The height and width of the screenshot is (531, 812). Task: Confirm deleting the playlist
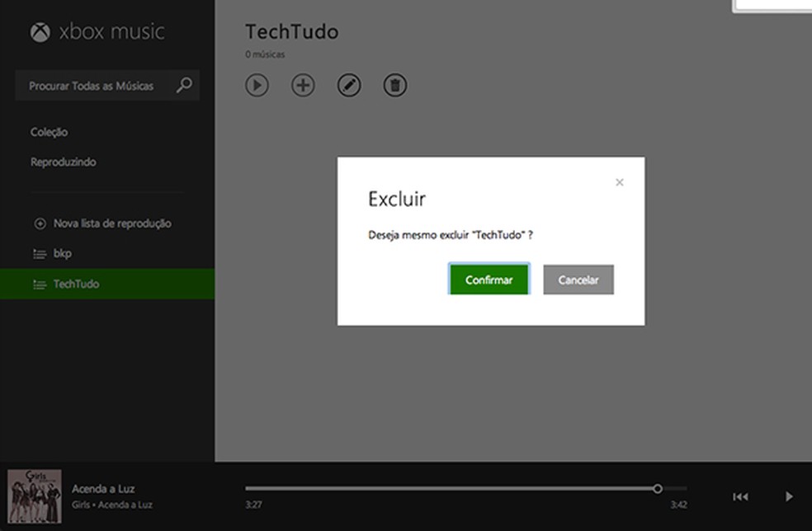coord(489,280)
